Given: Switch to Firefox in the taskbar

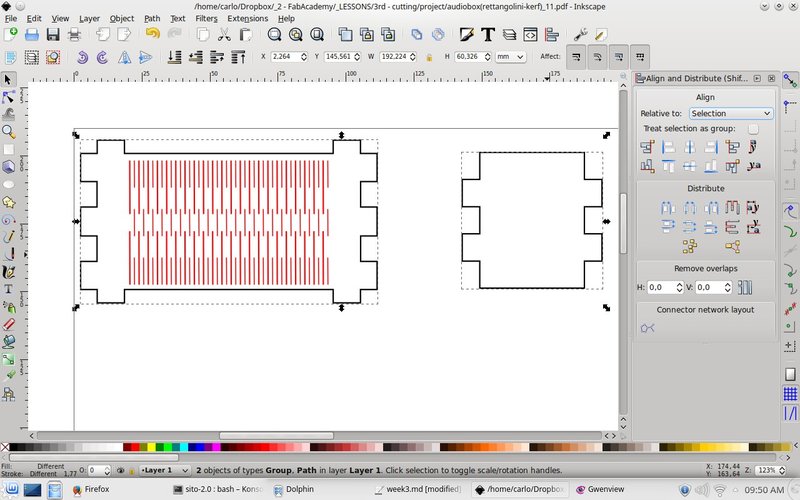Looking at the screenshot, I should click(91, 489).
